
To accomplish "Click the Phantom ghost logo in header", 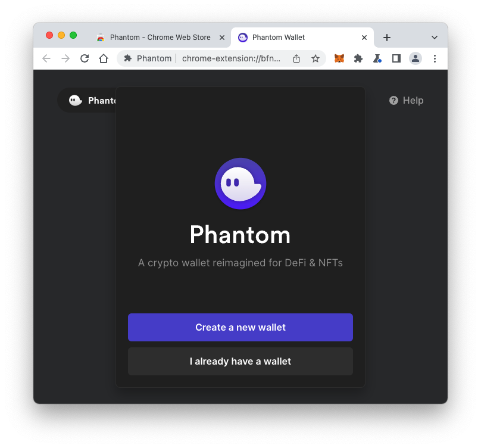I will [75, 100].
